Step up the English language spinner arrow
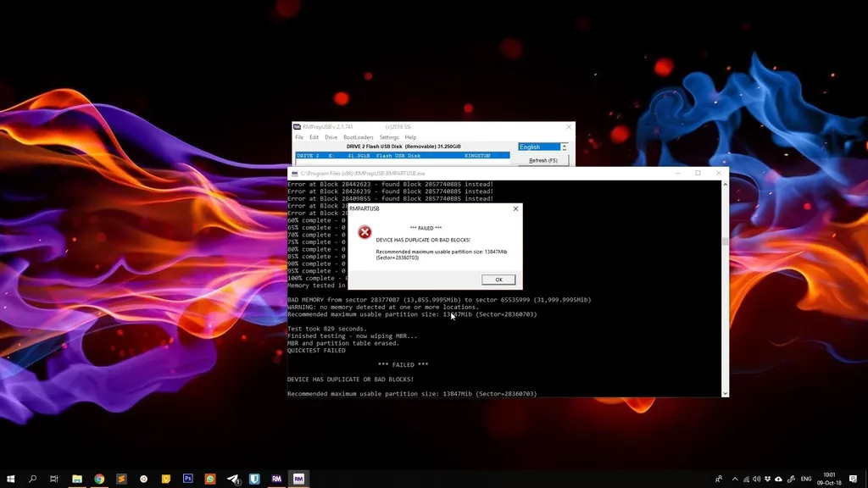 tap(566, 144)
